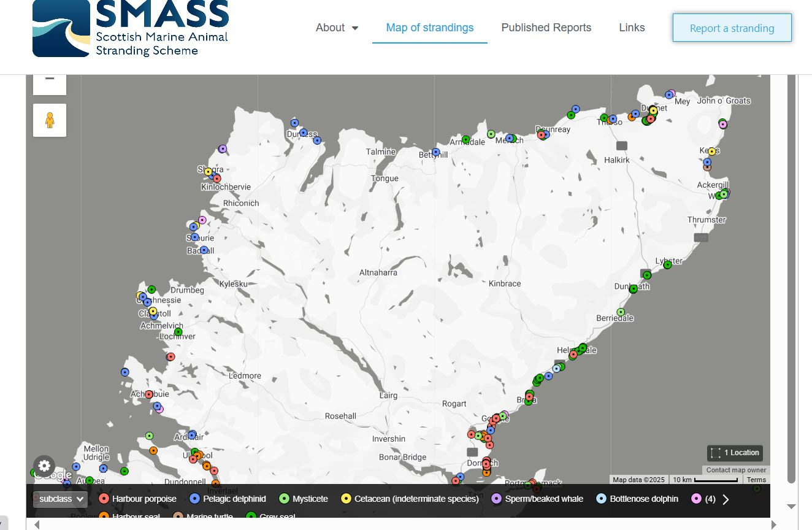Image resolution: width=812 pixels, height=530 pixels.
Task: Select light blue bottlenose marker near Helmsdale
Action: pos(556,369)
